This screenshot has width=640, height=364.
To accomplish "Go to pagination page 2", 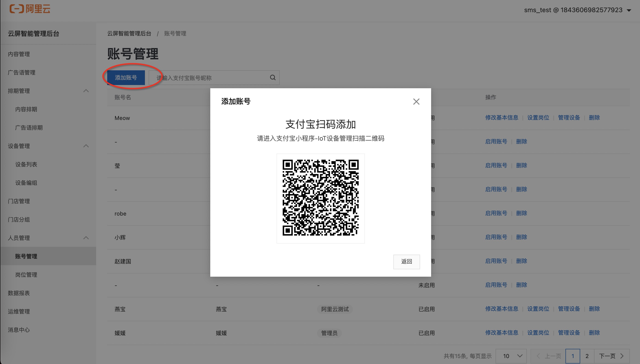I will 587,356.
